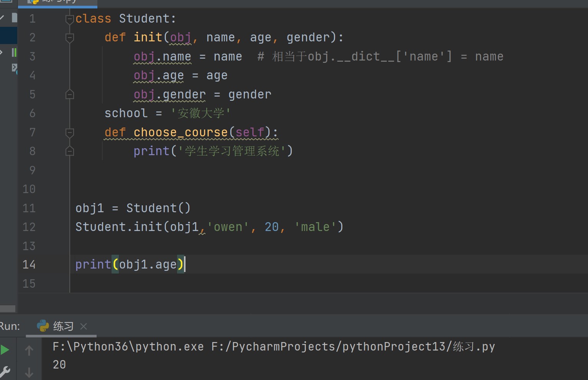
Task: Click the Python icon on the 练习 run tab
Action: 43,326
